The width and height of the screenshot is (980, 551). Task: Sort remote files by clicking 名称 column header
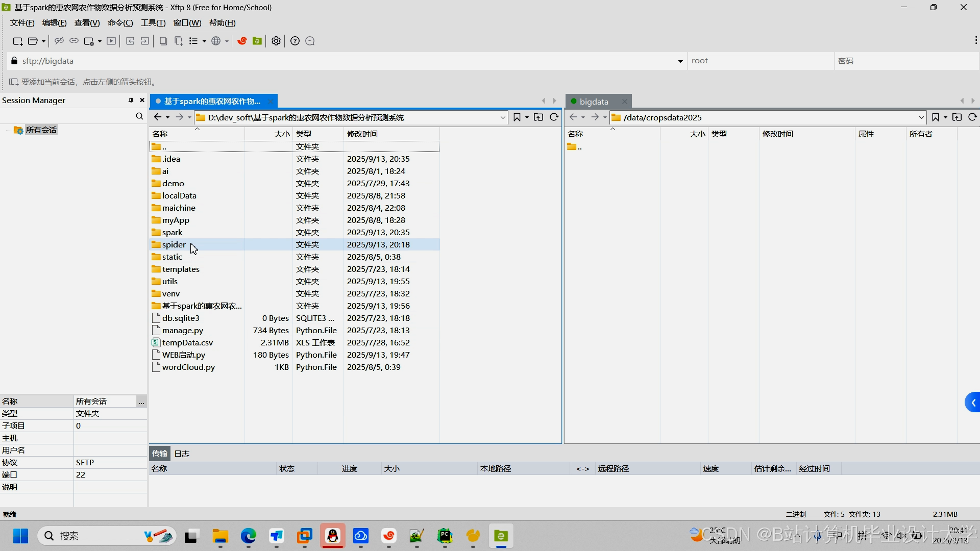(576, 134)
